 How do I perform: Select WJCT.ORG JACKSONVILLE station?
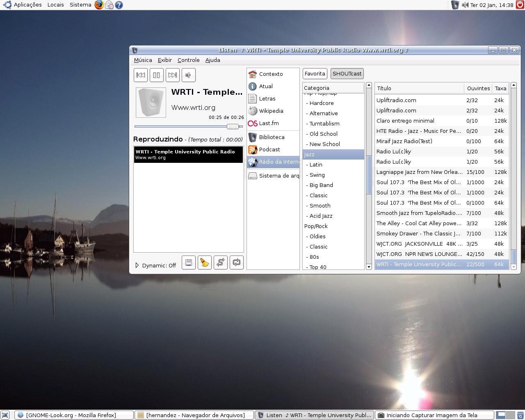tap(442, 244)
